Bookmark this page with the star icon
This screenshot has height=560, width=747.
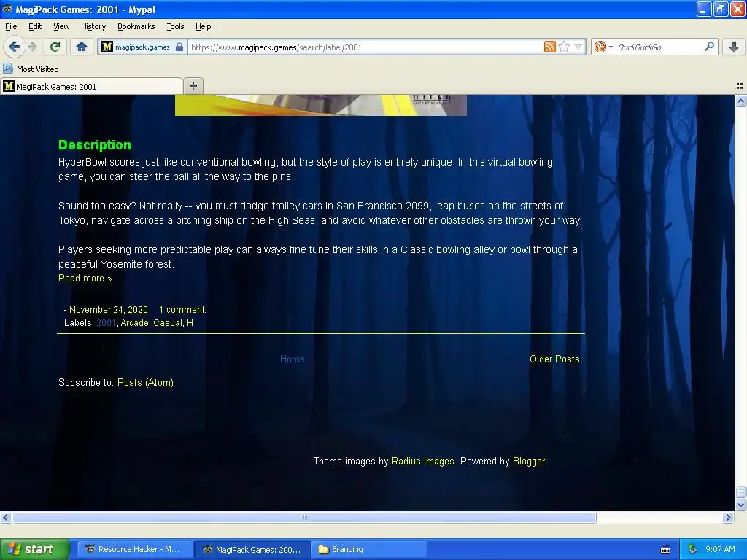pyautogui.click(x=564, y=47)
